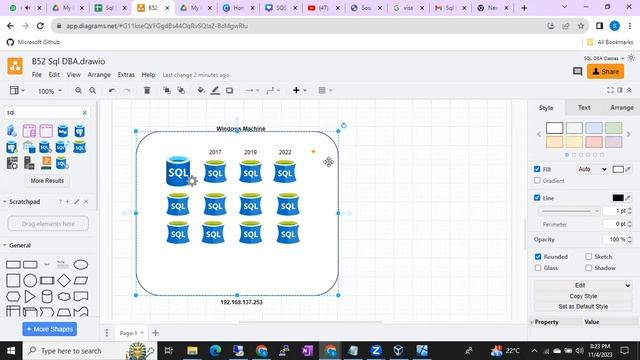Click the zoom in magnifier icon
The width and height of the screenshot is (640, 360).
coord(78,91)
